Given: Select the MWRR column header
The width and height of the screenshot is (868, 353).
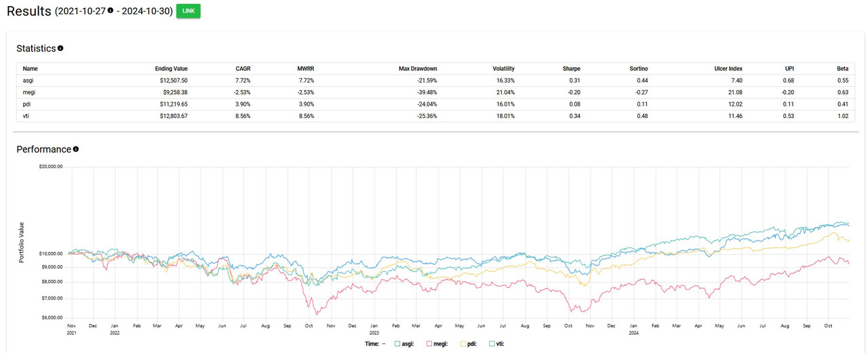Looking at the screenshot, I should [305, 68].
